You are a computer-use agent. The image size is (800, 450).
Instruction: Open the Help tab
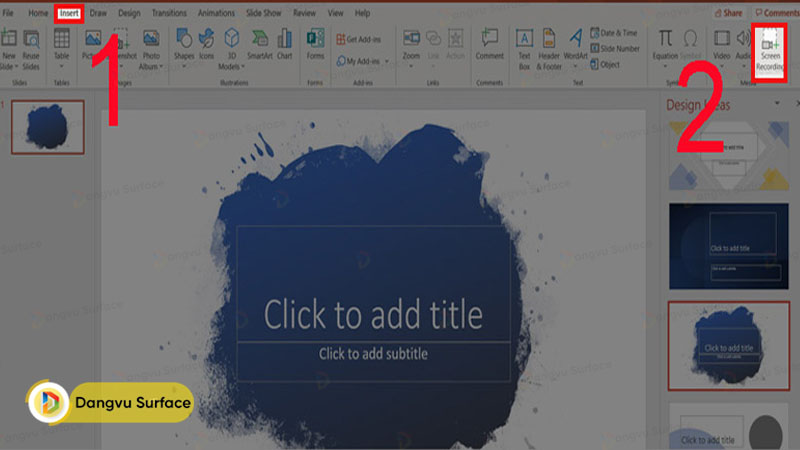(x=362, y=13)
